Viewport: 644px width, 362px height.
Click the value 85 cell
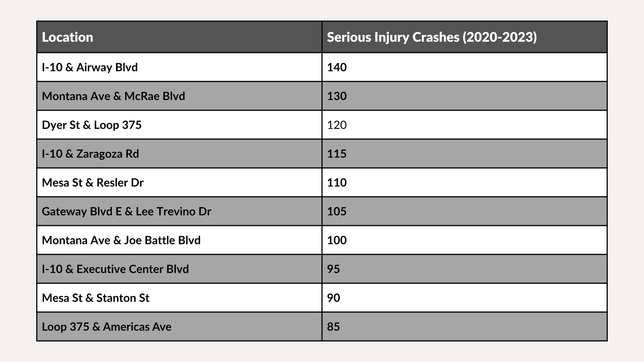(x=465, y=326)
